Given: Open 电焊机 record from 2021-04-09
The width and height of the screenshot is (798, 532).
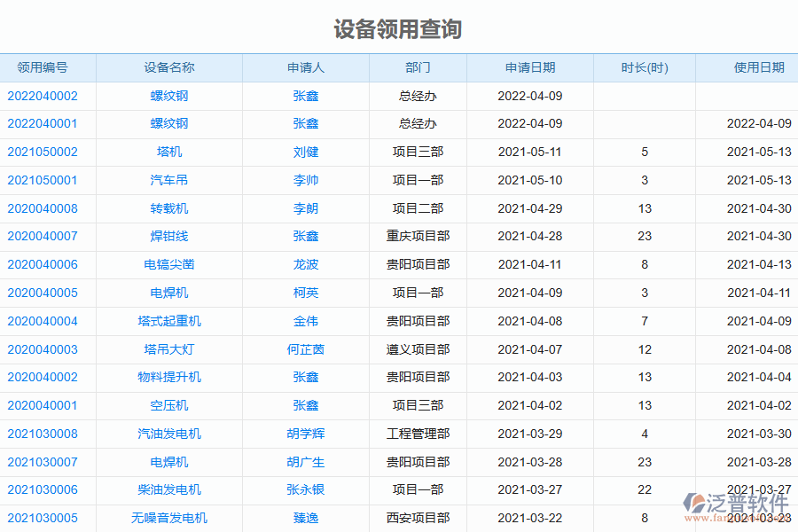Looking at the screenshot, I should tap(171, 293).
